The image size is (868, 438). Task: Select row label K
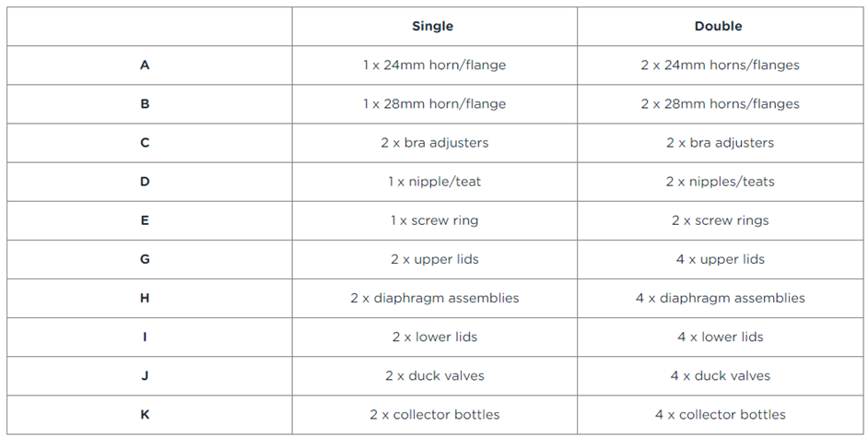(145, 414)
